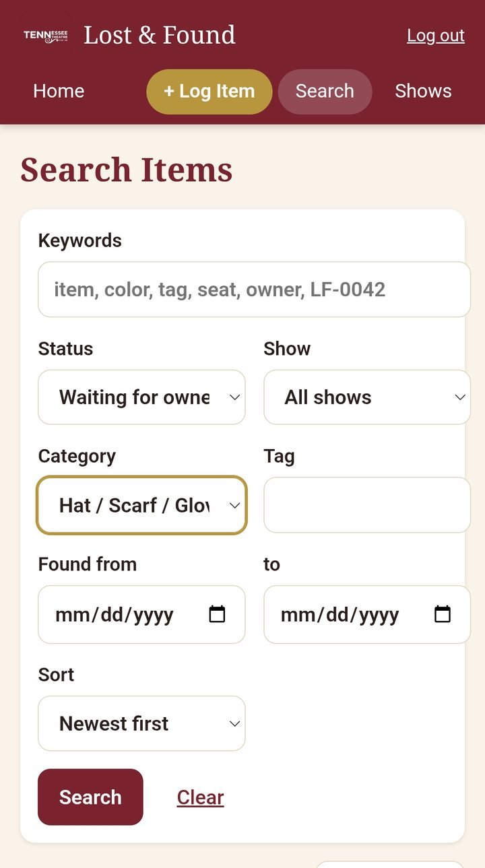The image size is (485, 868).
Task: Open the calendar picker for the 'to' date
Action: point(443,614)
